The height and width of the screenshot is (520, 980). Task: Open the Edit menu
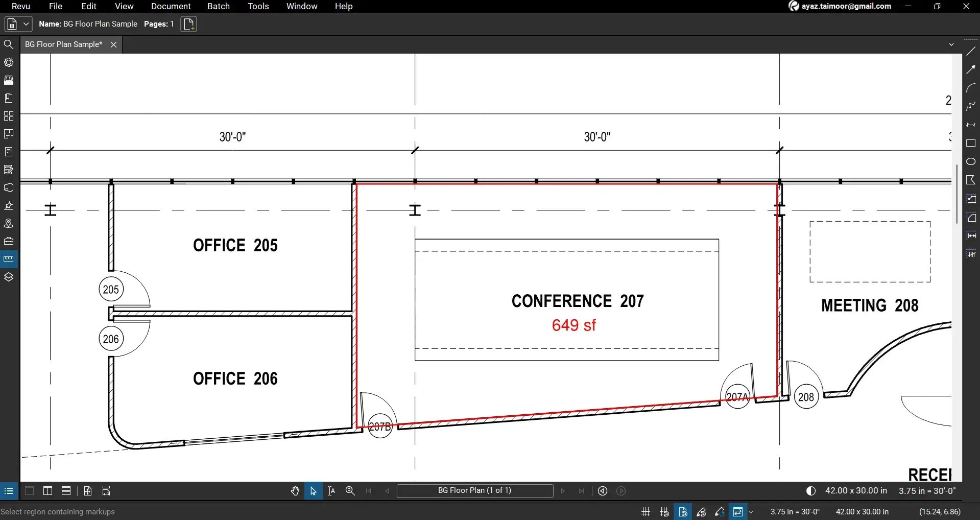coord(89,6)
